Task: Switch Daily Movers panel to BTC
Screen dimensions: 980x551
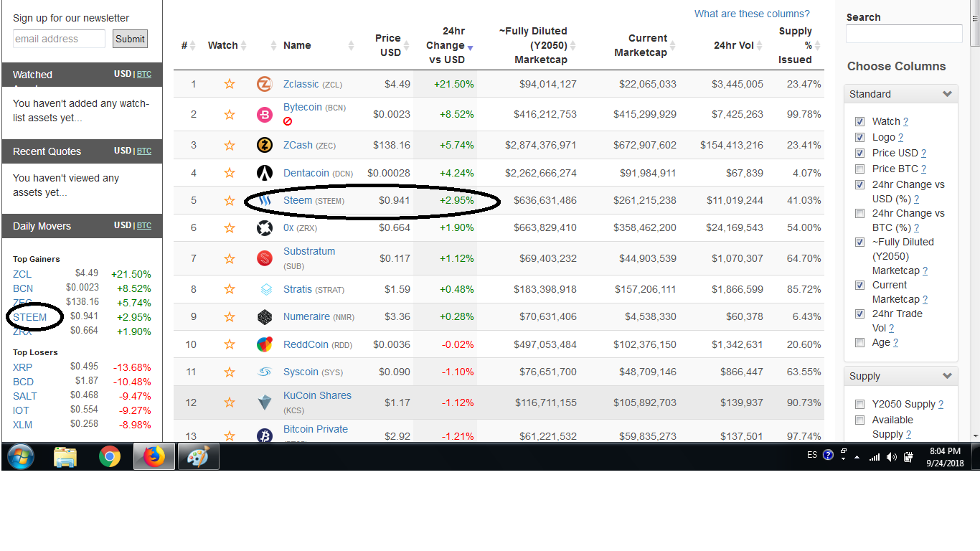Action: click(x=144, y=225)
